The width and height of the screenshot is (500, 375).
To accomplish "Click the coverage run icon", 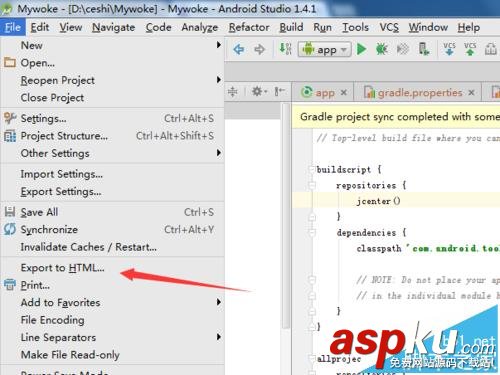I will (403, 49).
